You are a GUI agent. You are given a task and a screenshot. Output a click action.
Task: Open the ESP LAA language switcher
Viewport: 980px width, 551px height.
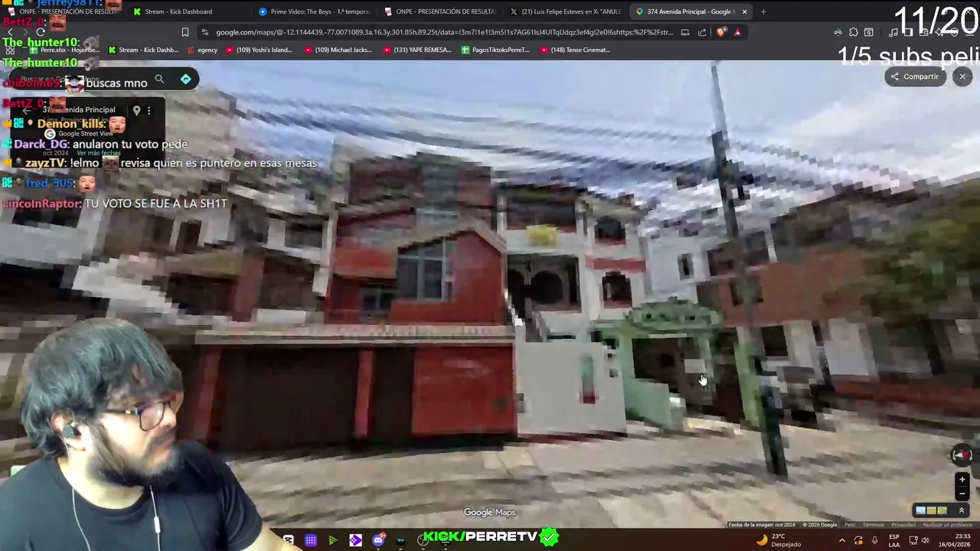pos(893,540)
